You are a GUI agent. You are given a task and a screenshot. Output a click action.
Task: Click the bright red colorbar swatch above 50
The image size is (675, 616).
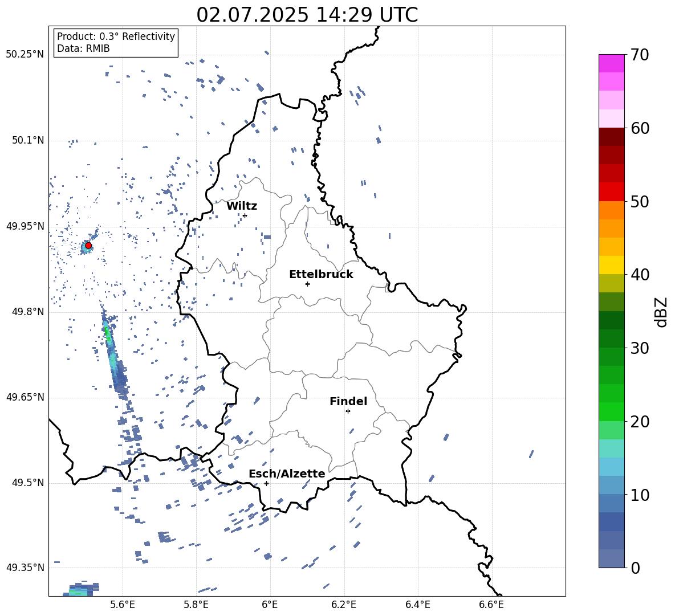coord(611,192)
